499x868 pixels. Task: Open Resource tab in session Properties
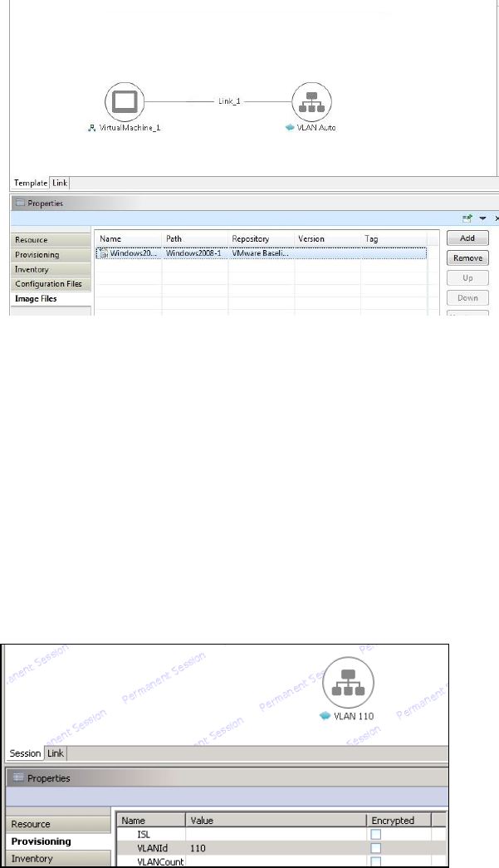[x=58, y=824]
